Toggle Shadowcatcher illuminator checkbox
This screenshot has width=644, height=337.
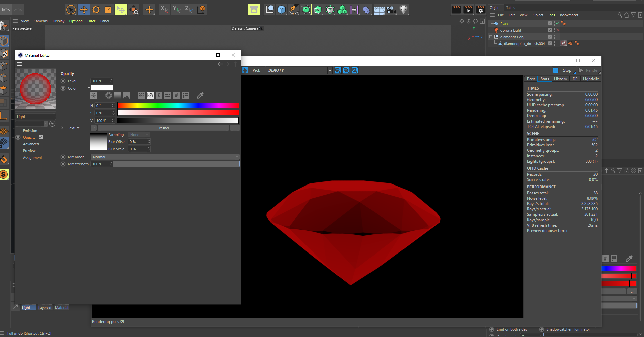coord(594,329)
